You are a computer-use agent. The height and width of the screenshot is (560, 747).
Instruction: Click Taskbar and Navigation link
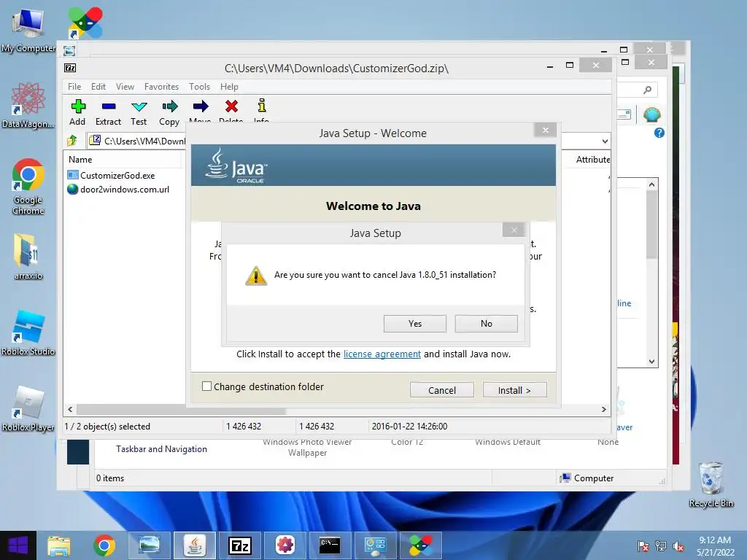click(161, 449)
